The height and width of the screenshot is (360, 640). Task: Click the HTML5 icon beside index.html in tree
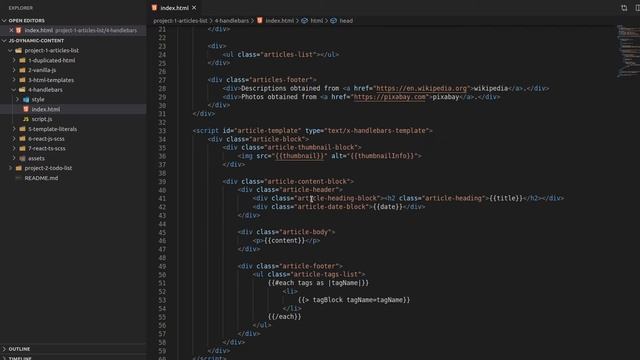(x=26, y=109)
